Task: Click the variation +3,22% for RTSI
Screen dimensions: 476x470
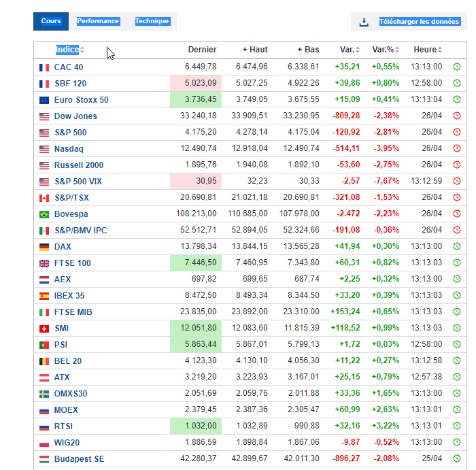Action: coord(386,426)
